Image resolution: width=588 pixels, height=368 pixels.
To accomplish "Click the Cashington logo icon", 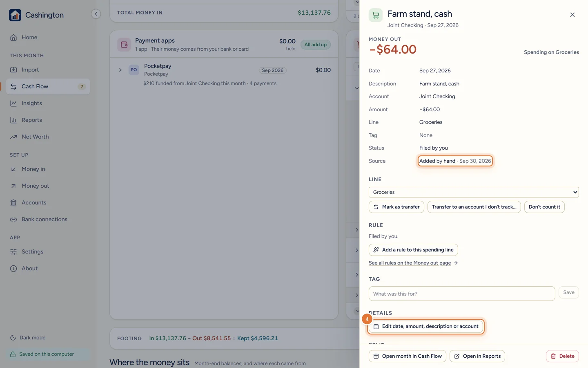I will [15, 15].
